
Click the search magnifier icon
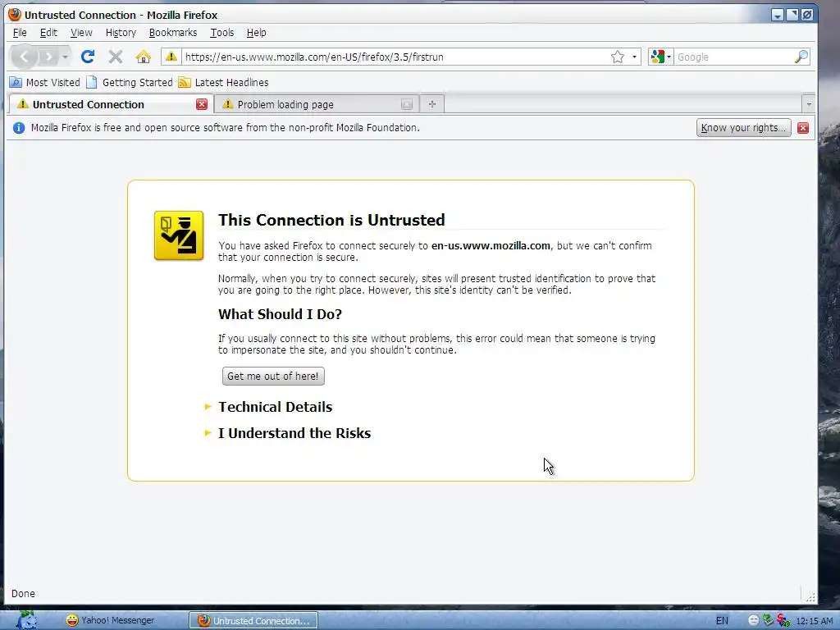801,57
